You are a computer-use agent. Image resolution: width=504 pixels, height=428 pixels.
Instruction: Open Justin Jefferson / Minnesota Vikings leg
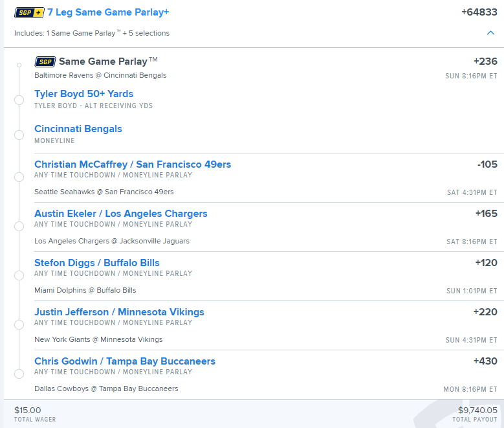pyautogui.click(x=119, y=312)
